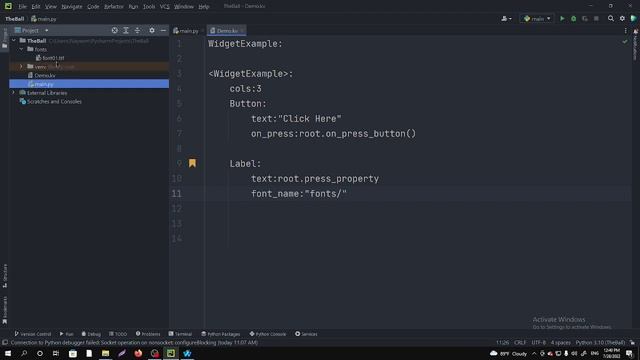Open the user account dropdown
Screen dimensions: 640x360
507,18
